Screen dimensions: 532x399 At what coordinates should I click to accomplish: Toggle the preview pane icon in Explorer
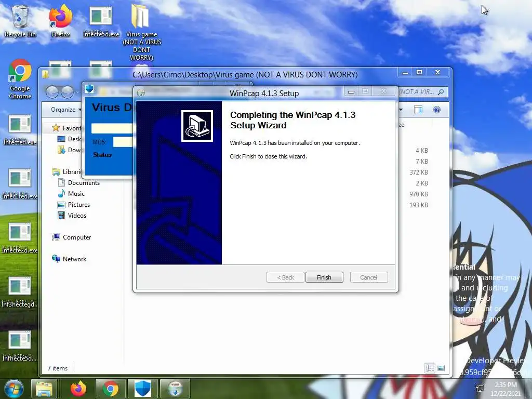click(x=418, y=110)
